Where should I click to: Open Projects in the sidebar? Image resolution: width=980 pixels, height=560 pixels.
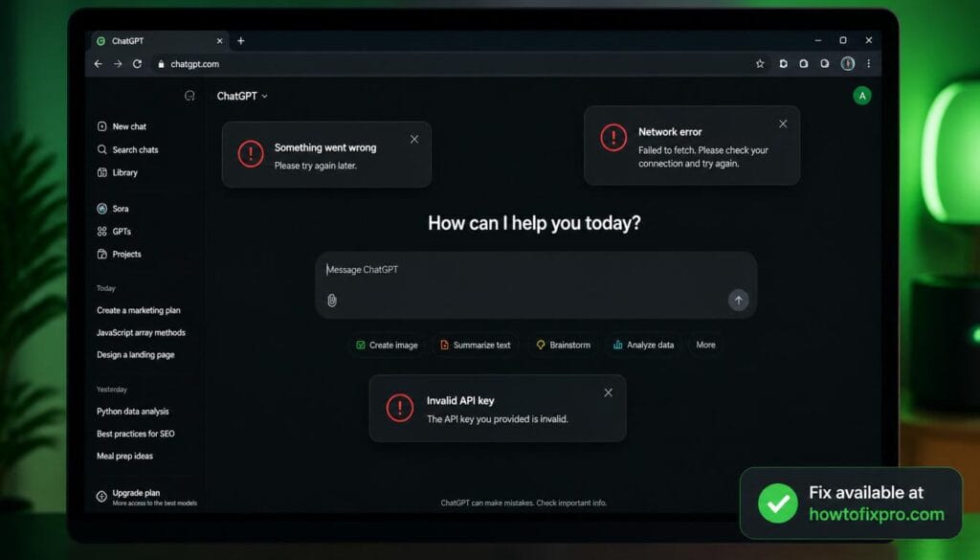[120, 255]
